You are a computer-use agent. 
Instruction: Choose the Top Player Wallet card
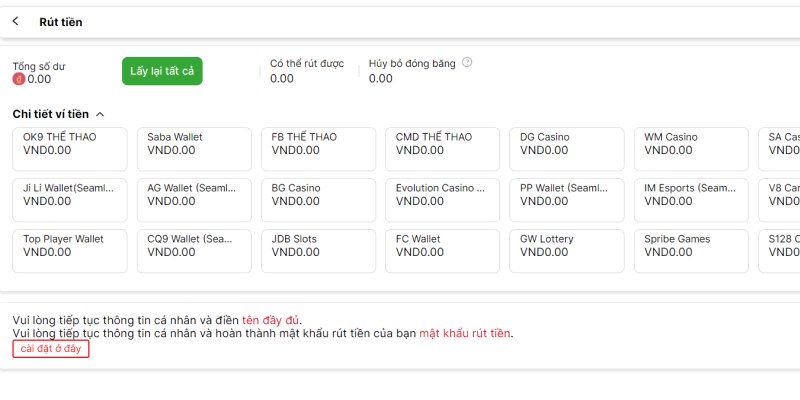[x=69, y=250]
